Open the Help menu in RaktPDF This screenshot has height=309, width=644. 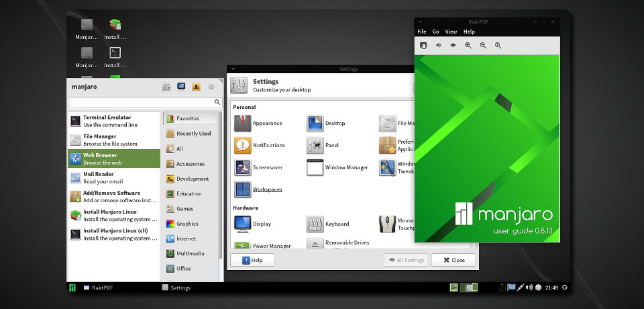(x=469, y=32)
